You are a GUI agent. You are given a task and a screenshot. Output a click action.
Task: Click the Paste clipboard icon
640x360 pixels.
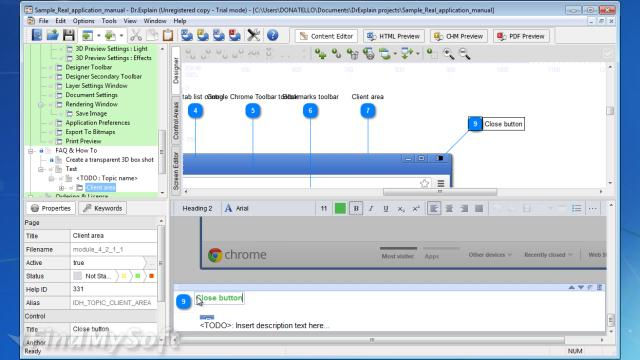click(168, 36)
